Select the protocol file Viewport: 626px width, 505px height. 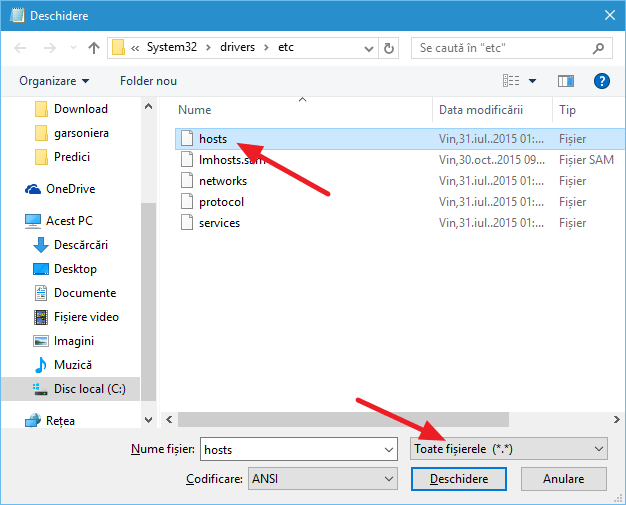400,202
